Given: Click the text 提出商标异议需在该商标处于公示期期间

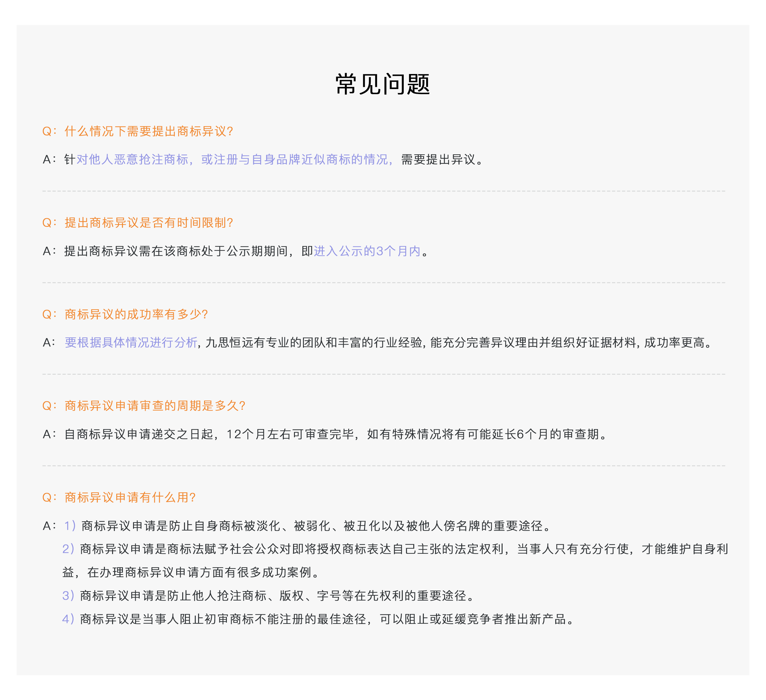Looking at the screenshot, I should (x=176, y=251).
